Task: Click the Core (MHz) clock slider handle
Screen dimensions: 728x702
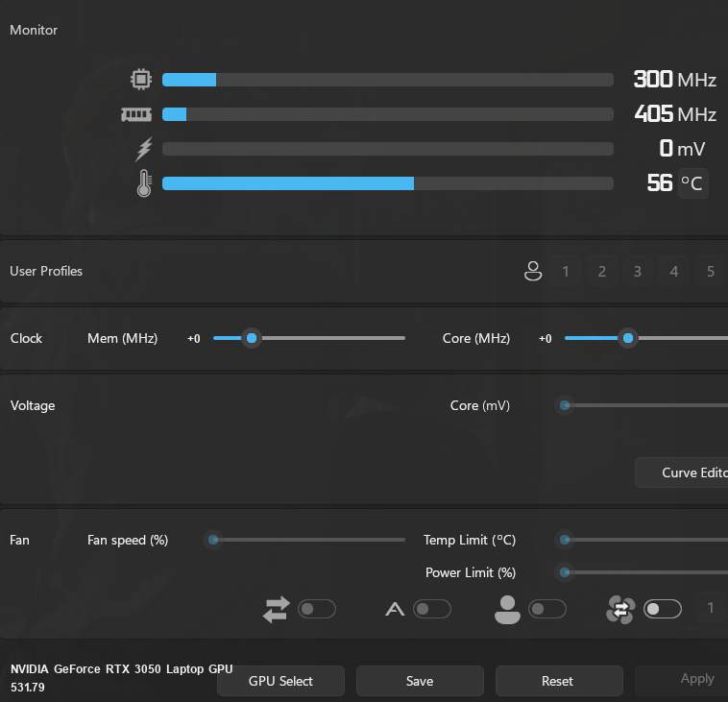Action: click(x=628, y=338)
